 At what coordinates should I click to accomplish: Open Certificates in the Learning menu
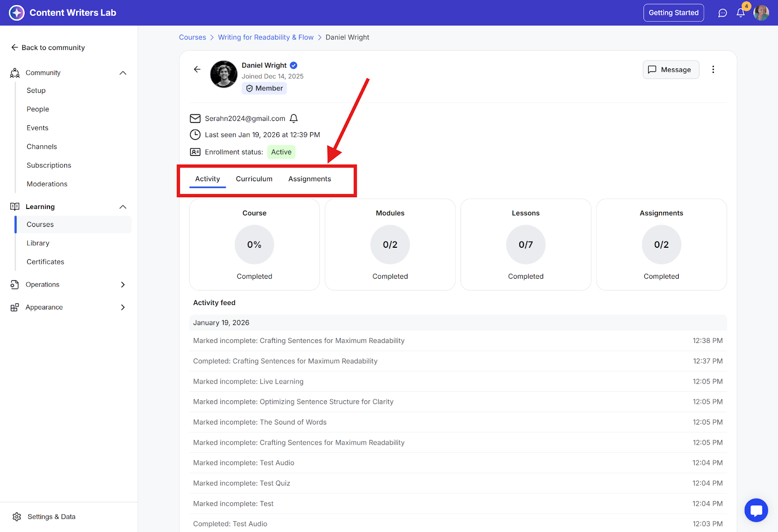tap(45, 262)
